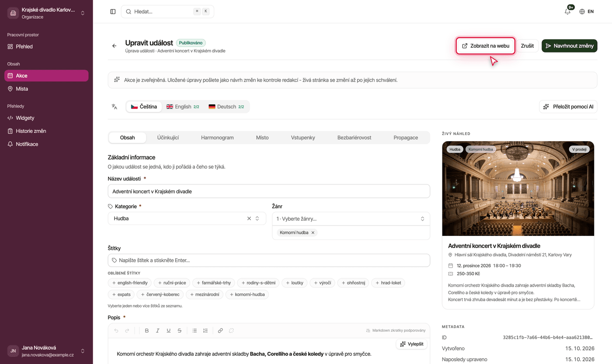Add the english-friendly tag

tap(130, 283)
